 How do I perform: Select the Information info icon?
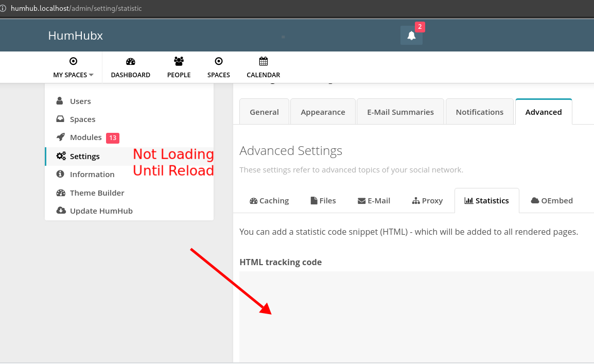[60, 174]
